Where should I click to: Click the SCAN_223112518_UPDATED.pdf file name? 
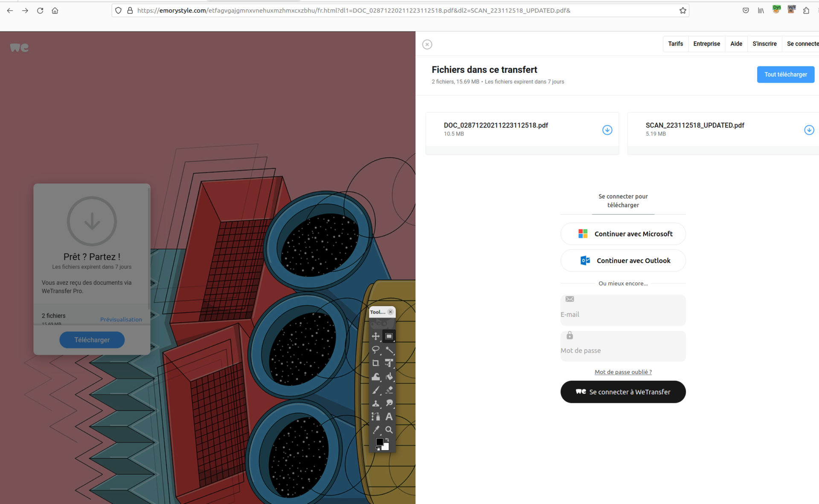694,125
